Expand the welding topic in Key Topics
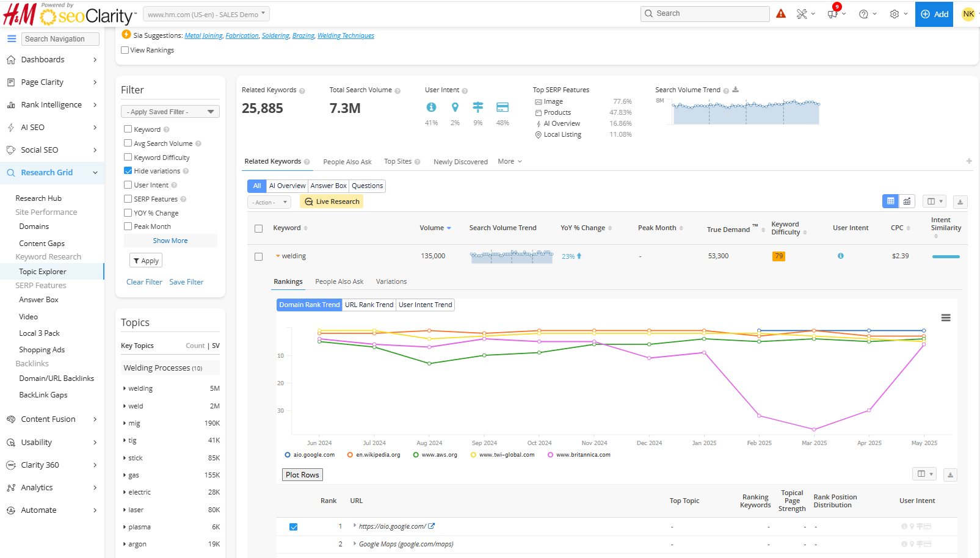 click(x=125, y=388)
